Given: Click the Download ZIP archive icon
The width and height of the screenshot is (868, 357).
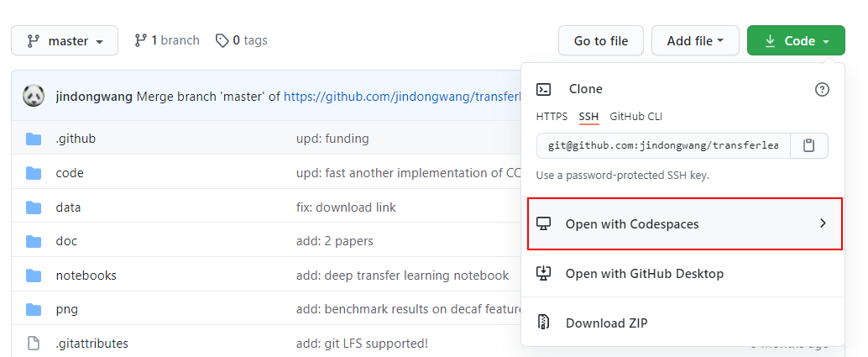Looking at the screenshot, I should tap(544, 323).
